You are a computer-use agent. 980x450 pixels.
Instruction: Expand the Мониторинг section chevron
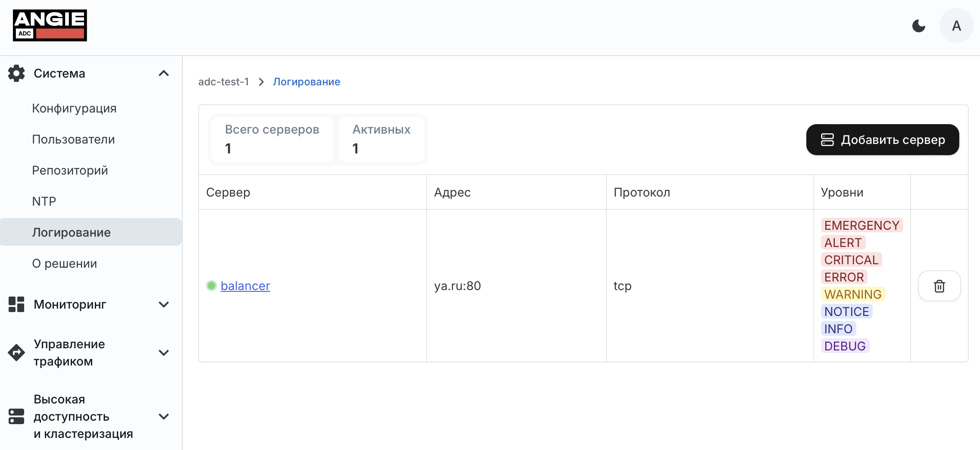pyautogui.click(x=164, y=304)
